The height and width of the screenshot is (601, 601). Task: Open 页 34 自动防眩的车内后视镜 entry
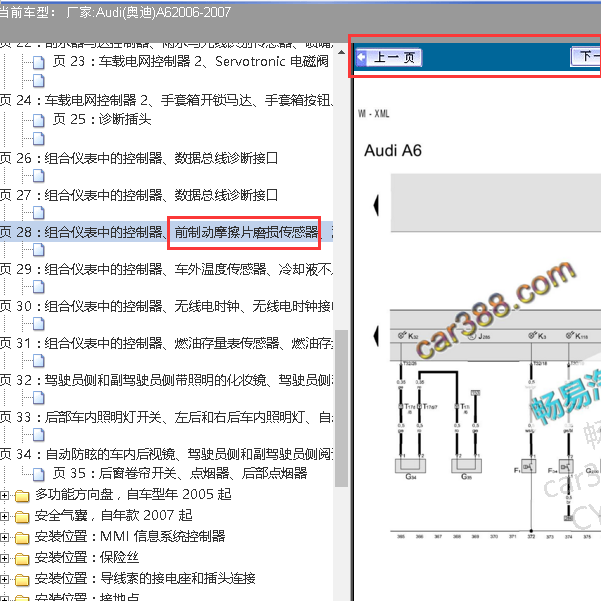click(x=166, y=454)
